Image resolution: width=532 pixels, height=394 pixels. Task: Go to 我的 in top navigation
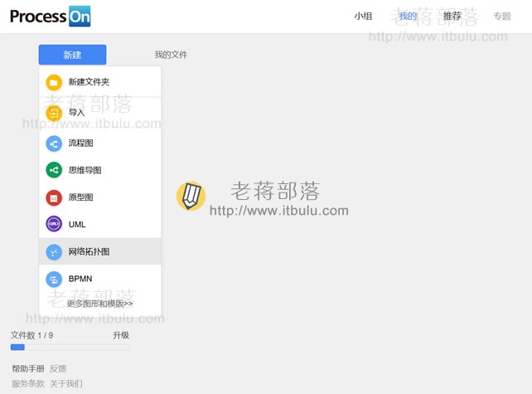click(x=407, y=16)
